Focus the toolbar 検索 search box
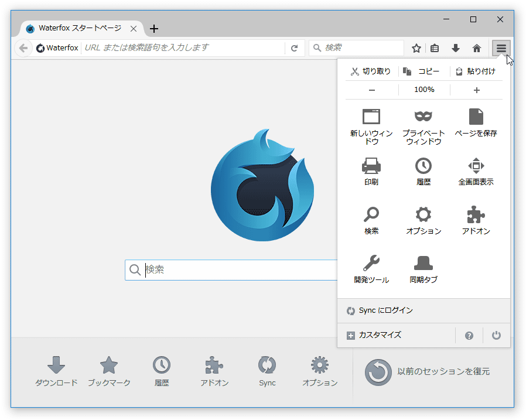The width and height of the screenshot is (526, 420). [356, 48]
